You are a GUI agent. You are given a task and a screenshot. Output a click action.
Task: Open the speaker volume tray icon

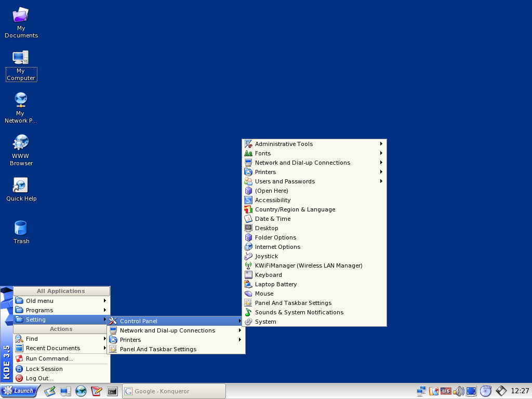coord(458,391)
